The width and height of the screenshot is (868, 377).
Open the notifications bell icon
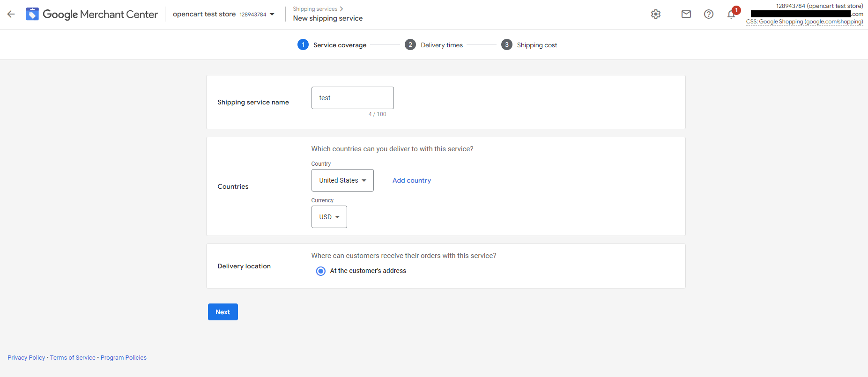[x=731, y=14]
